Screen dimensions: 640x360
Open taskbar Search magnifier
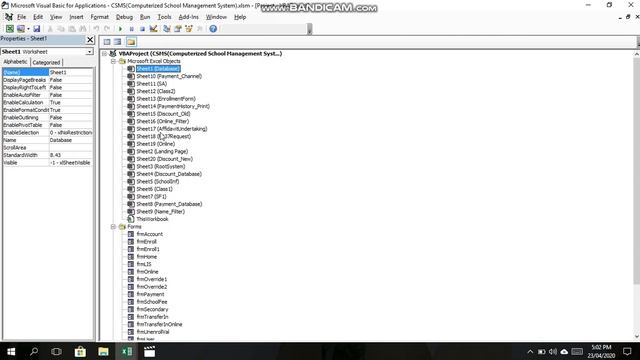point(34,351)
